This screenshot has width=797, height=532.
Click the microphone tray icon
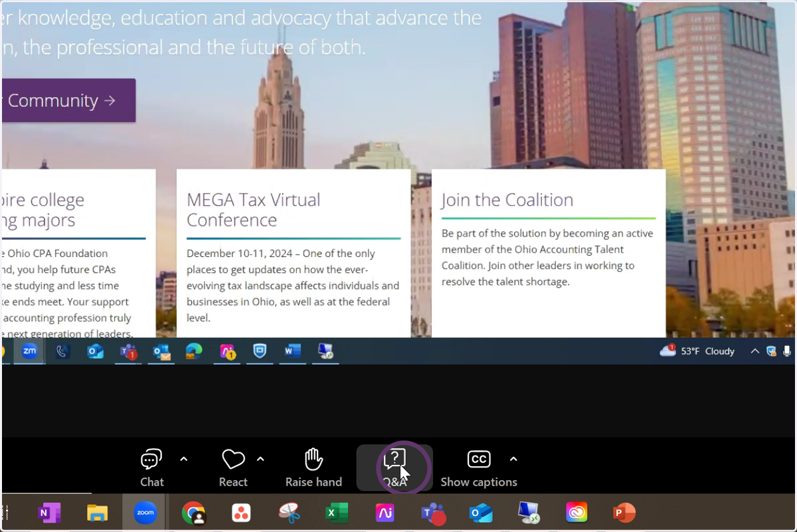[x=786, y=351]
